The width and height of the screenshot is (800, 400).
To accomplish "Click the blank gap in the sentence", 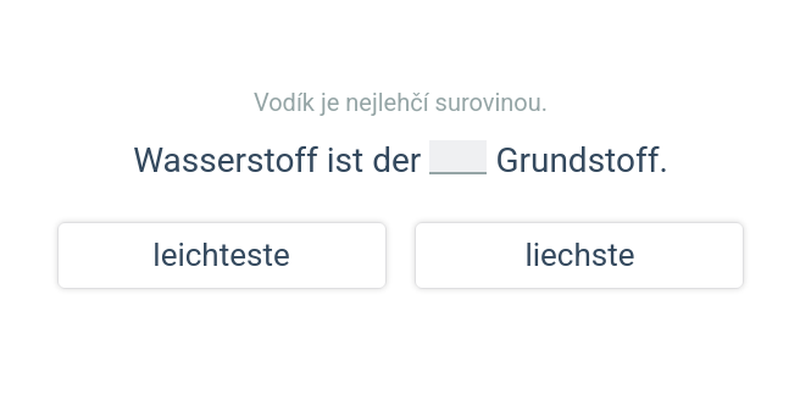I will pyautogui.click(x=458, y=159).
